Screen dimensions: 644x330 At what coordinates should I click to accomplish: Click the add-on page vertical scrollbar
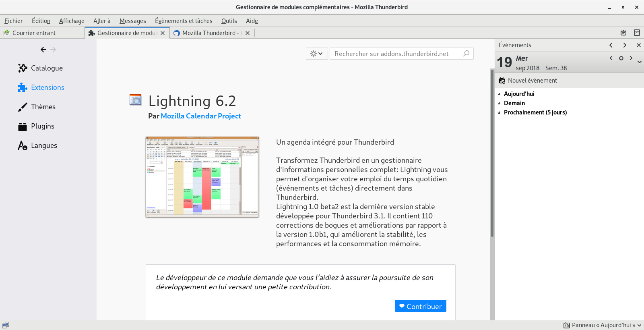click(x=492, y=153)
